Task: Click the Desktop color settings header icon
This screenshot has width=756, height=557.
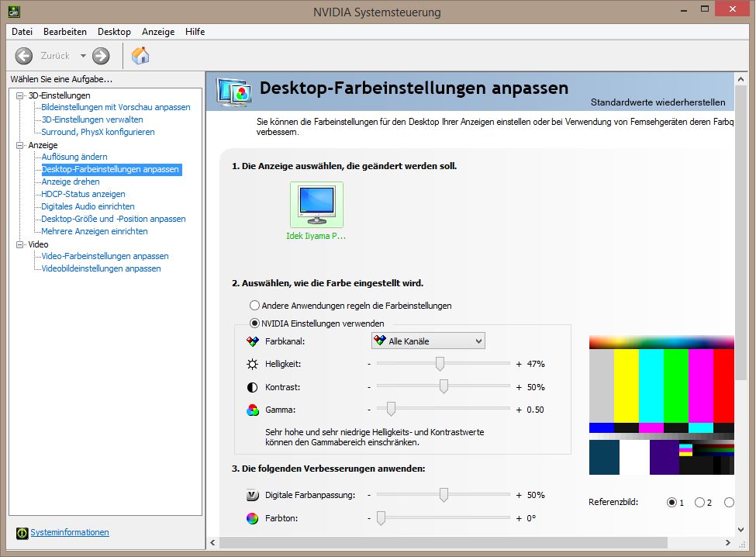Action: click(234, 92)
